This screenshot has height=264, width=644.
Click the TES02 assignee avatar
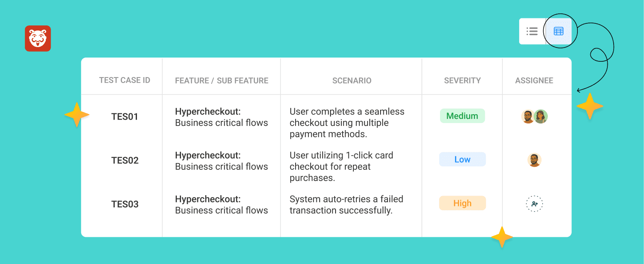coord(535,160)
